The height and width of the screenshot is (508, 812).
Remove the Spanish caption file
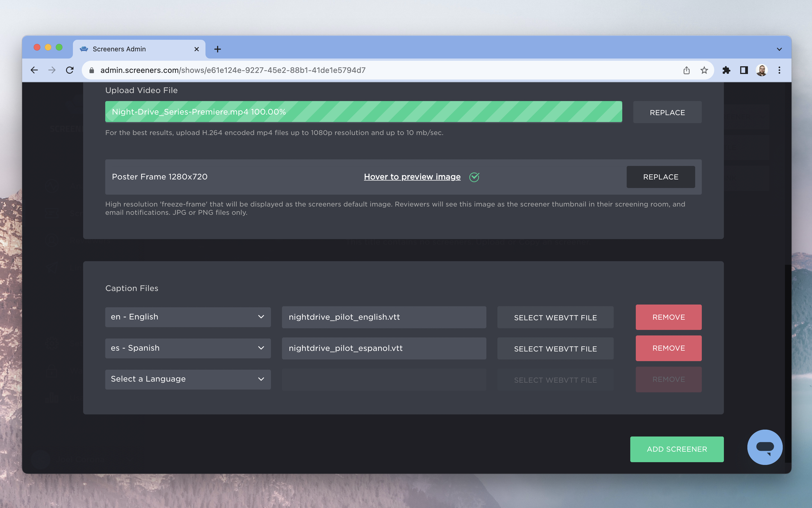click(668, 348)
